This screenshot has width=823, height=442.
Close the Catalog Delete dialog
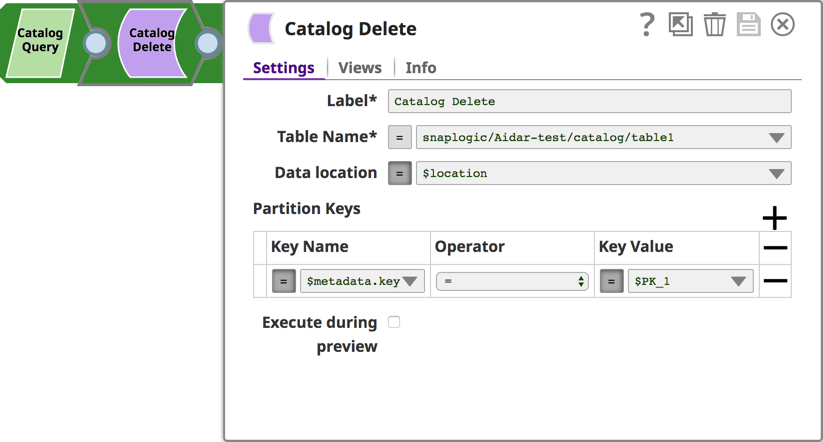click(x=783, y=25)
